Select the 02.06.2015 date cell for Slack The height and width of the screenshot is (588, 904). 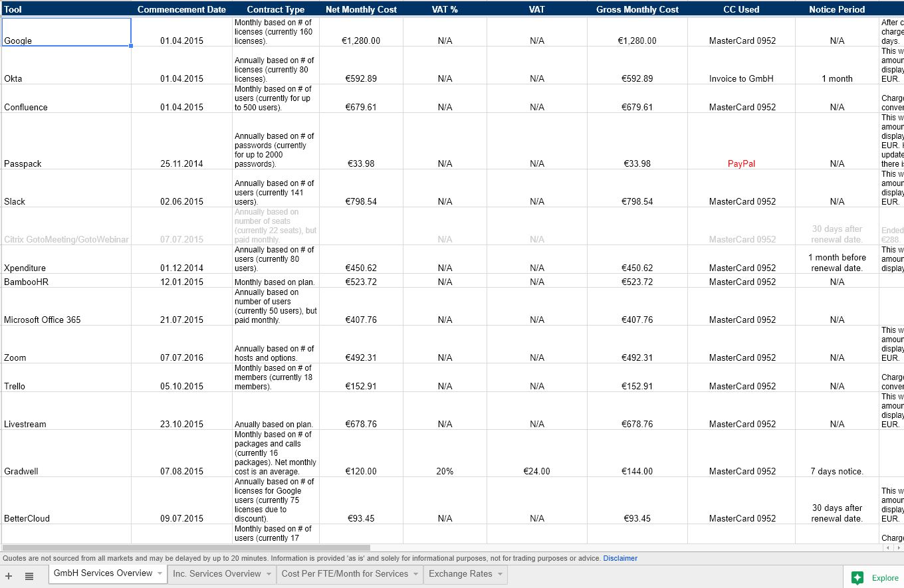[x=181, y=188]
